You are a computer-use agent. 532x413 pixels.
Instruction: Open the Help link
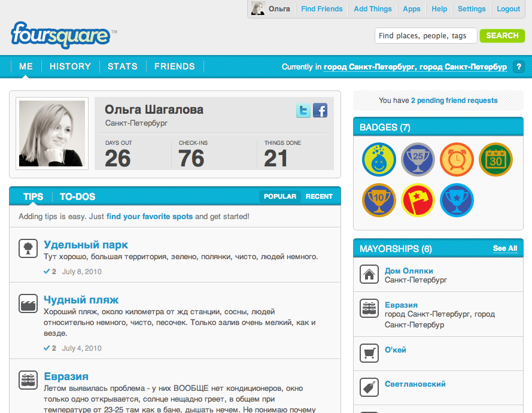click(x=439, y=9)
